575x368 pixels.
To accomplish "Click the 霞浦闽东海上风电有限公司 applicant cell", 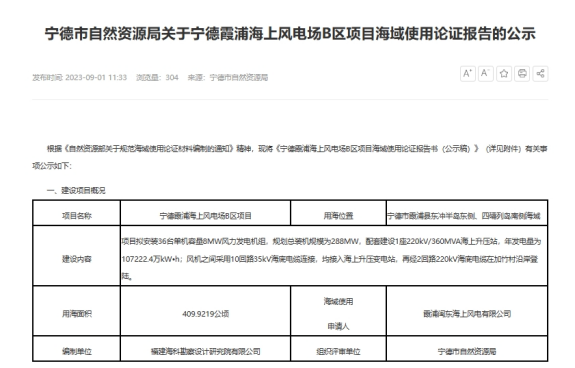I will click(x=467, y=311).
